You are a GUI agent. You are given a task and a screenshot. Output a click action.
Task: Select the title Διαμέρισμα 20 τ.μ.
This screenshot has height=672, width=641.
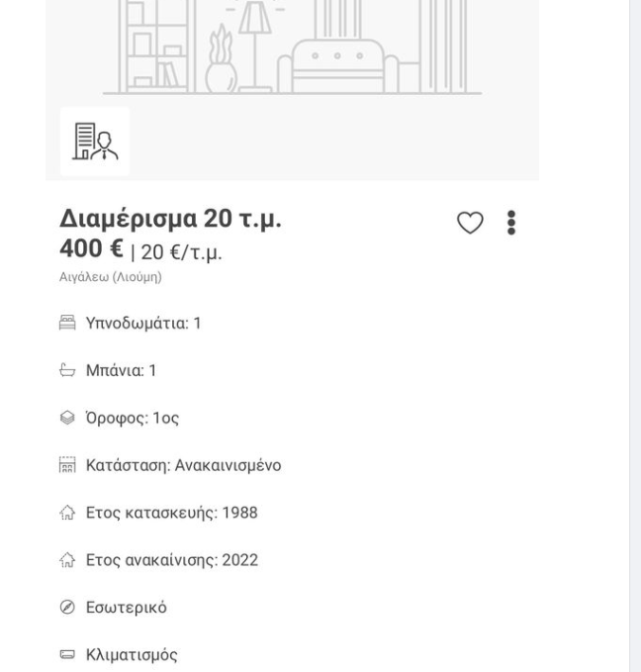pos(170,219)
